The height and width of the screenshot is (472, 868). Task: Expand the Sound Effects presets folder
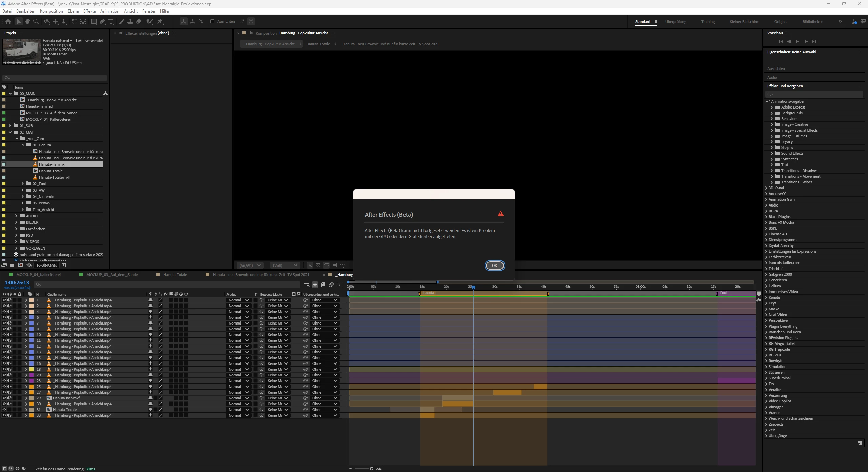point(772,153)
